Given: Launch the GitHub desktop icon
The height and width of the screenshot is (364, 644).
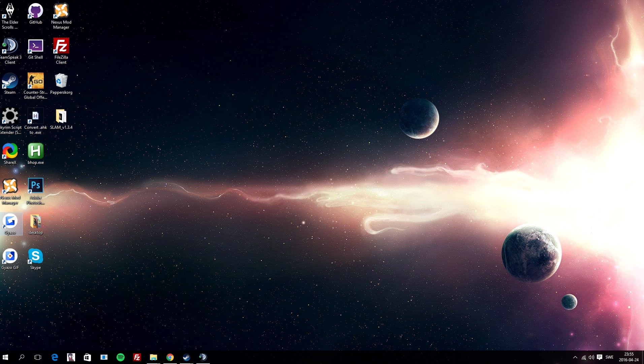Looking at the screenshot, I should coord(36,14).
